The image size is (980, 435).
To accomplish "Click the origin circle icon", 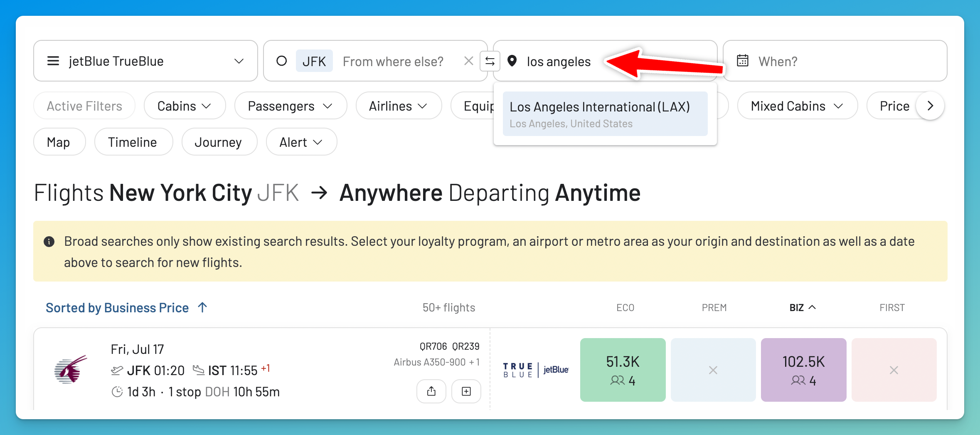I will [282, 61].
